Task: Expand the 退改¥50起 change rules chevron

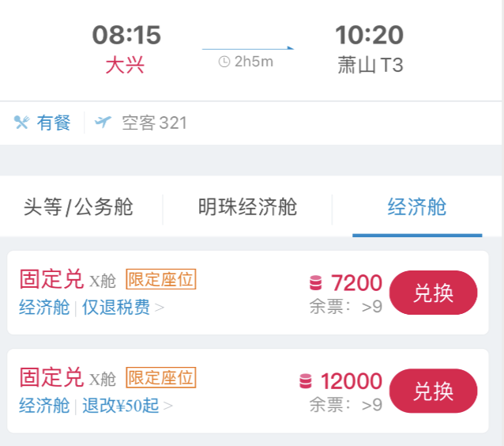Action: (168, 406)
